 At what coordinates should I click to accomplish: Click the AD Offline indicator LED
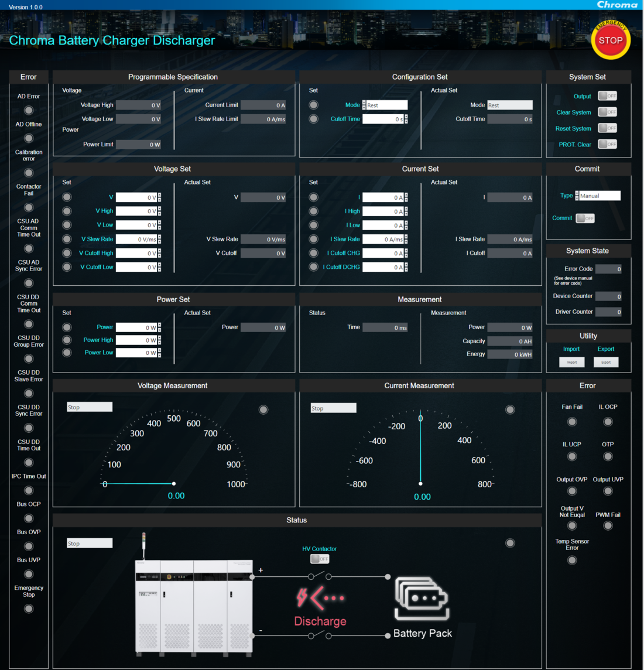click(x=29, y=138)
